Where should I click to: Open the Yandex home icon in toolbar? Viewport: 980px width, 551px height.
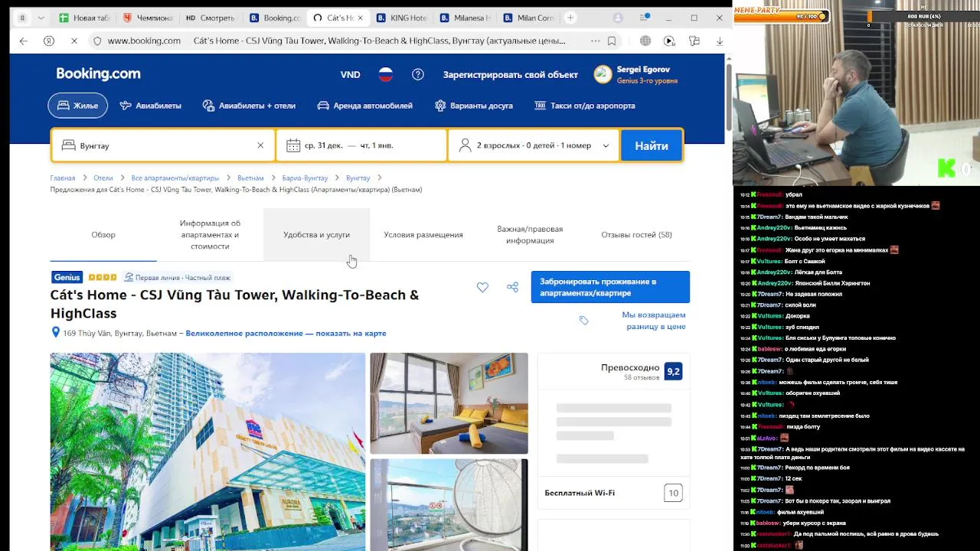49,41
